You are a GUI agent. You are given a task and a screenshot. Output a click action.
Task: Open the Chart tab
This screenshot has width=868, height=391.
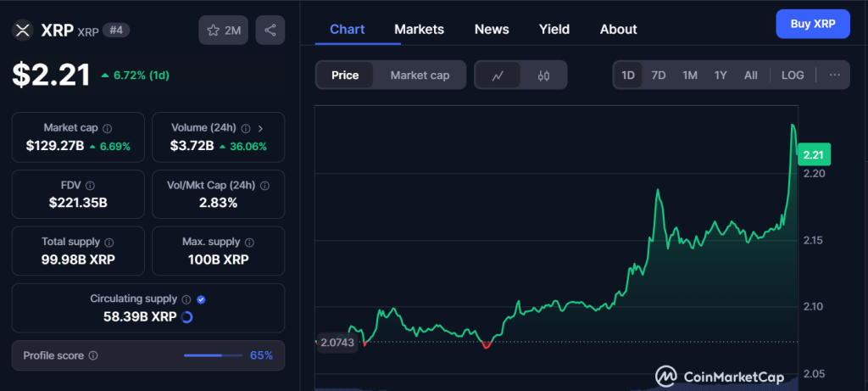(347, 30)
